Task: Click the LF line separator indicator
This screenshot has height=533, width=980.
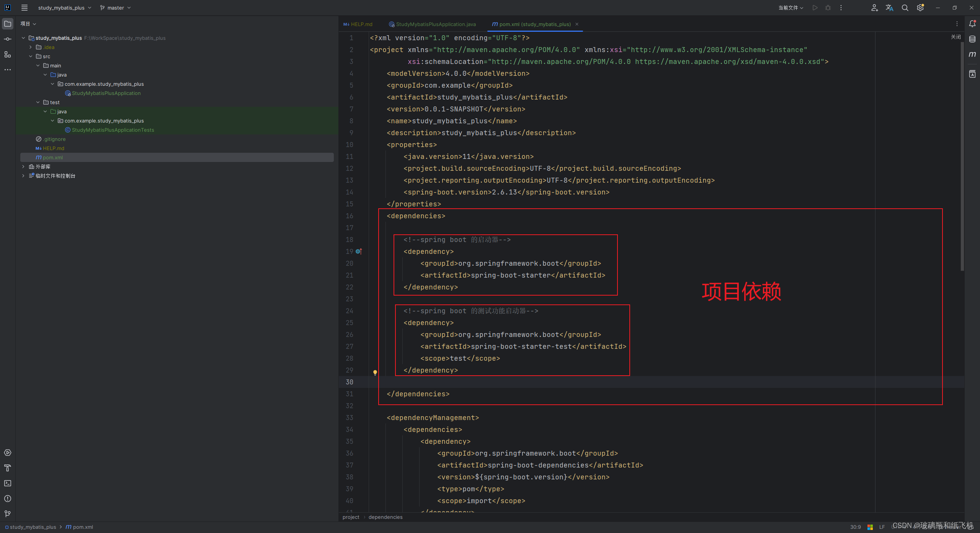Action: 882,527
